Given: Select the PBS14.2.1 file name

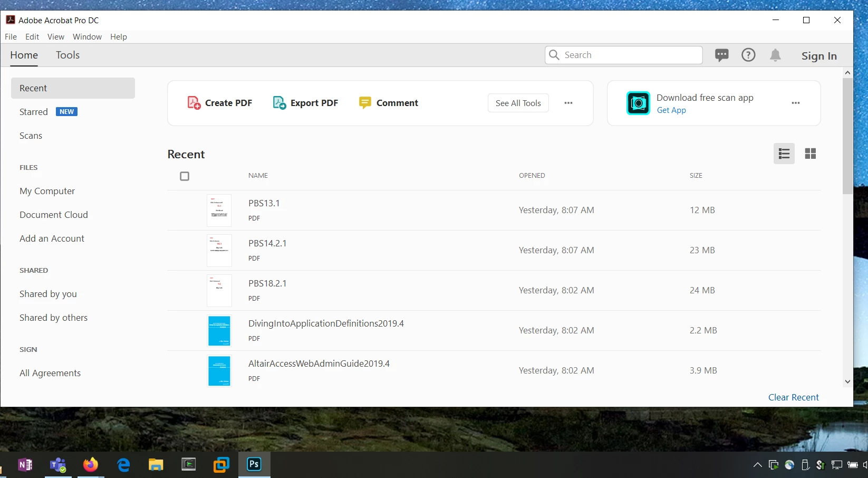Looking at the screenshot, I should 267,243.
